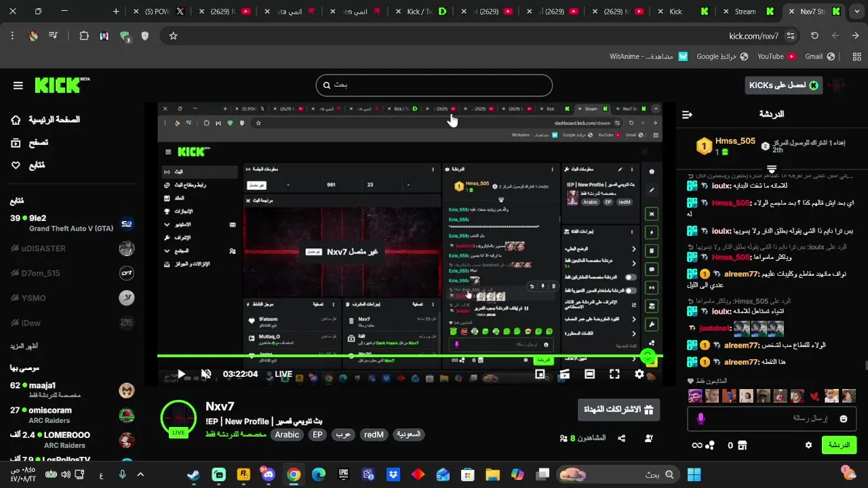Image resolution: width=868 pixels, height=488 pixels.
Task: Enter fullscreen in the player
Action: point(614,374)
